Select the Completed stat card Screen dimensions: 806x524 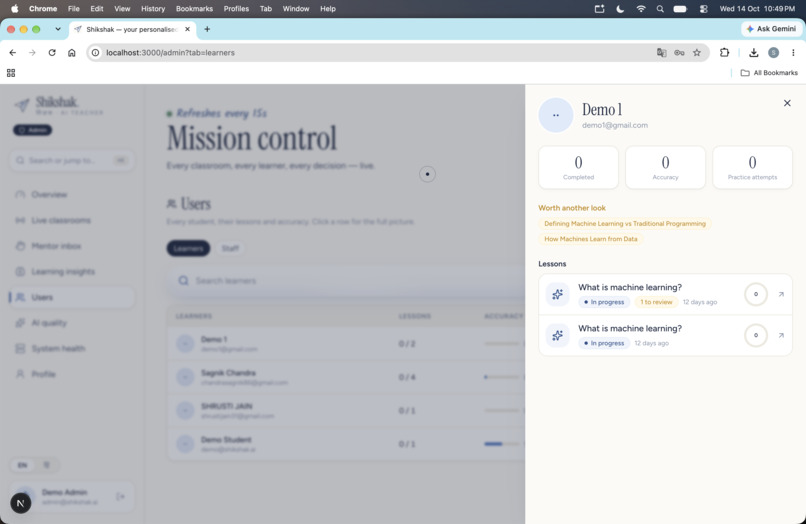578,167
